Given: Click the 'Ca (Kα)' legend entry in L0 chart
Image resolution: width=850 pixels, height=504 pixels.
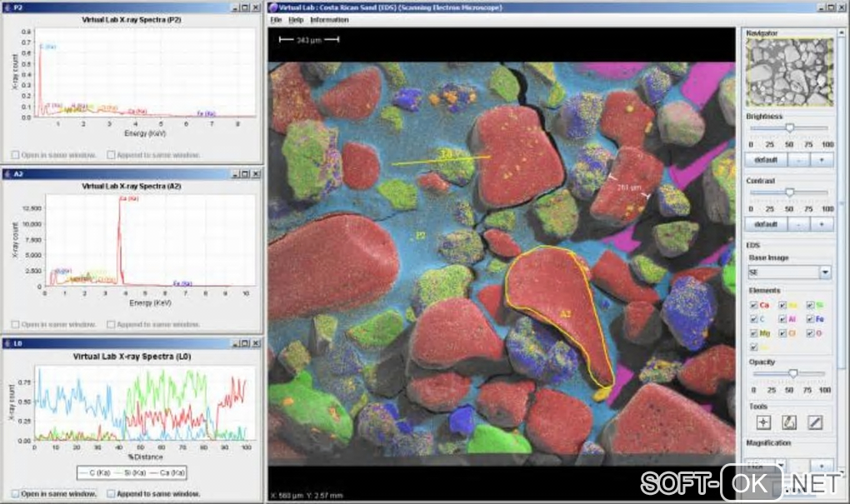Looking at the screenshot, I should tap(168, 473).
